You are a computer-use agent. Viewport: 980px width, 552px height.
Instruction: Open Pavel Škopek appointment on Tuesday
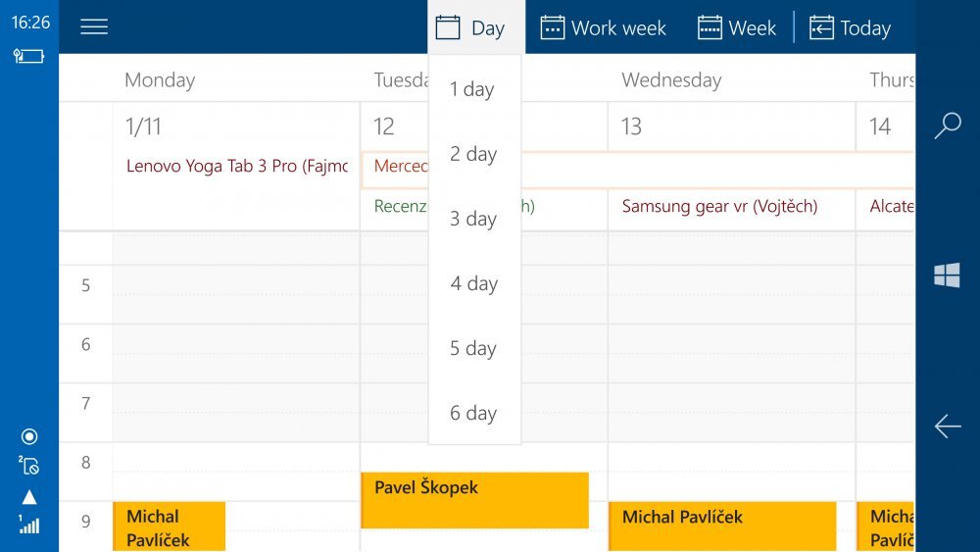pyautogui.click(x=474, y=500)
